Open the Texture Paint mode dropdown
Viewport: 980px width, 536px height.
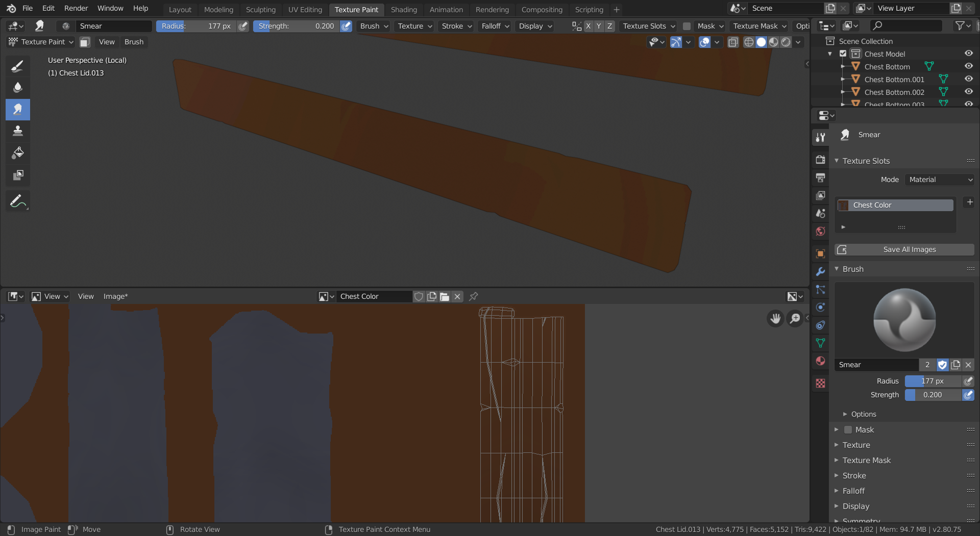click(42, 42)
